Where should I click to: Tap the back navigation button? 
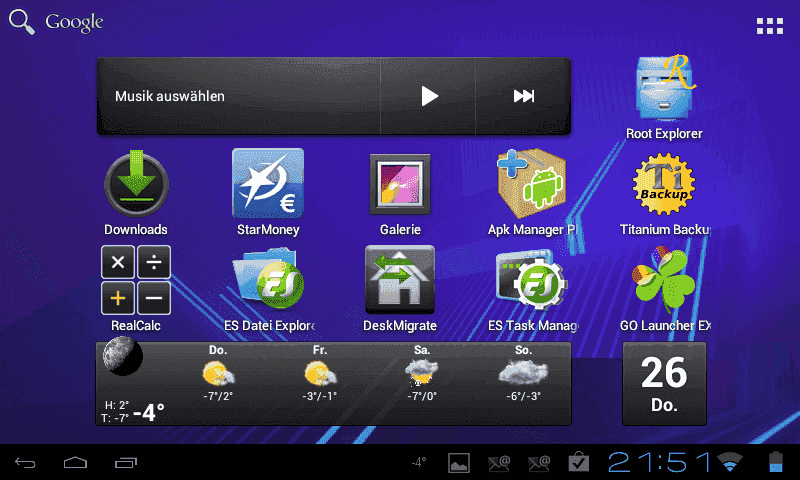point(25,463)
